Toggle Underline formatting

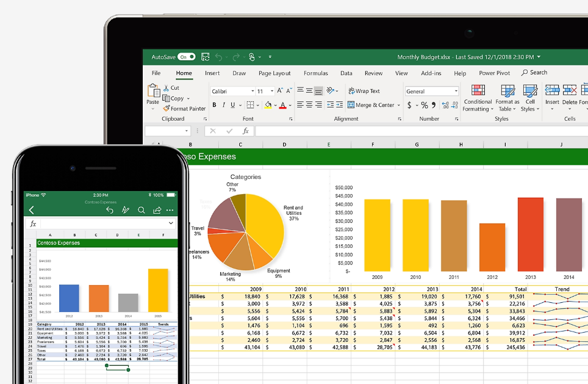point(233,105)
